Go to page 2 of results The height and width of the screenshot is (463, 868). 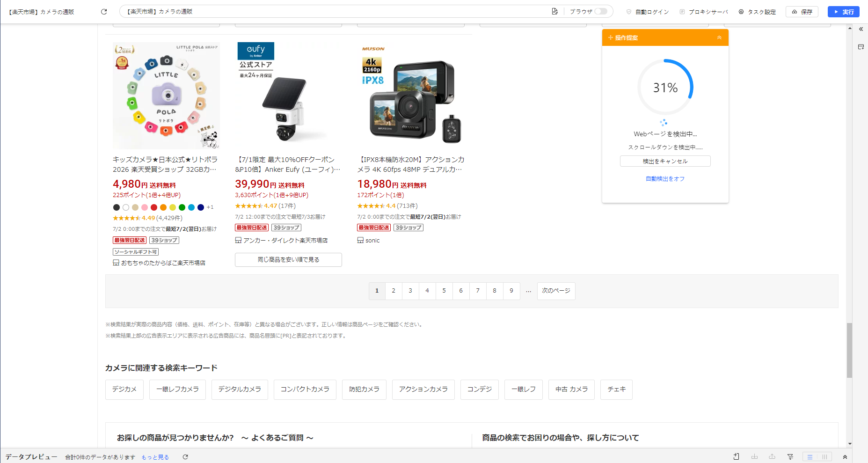tap(394, 291)
